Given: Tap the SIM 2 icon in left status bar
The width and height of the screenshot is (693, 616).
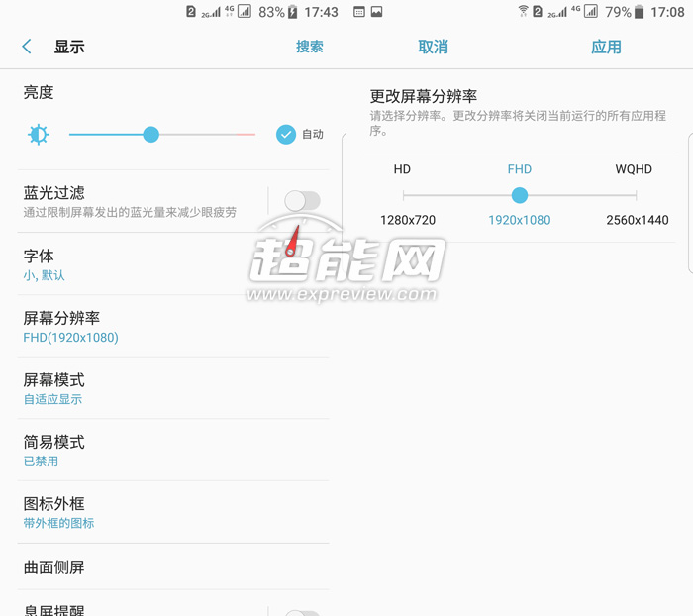Looking at the screenshot, I should click(191, 12).
